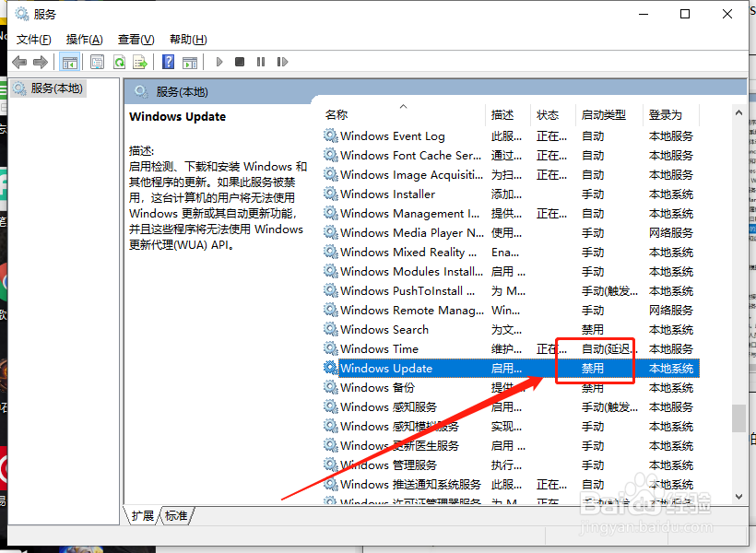Click 网络服务 logon for Windows Remote Management
The width and height of the screenshot is (756, 553).
(670, 310)
